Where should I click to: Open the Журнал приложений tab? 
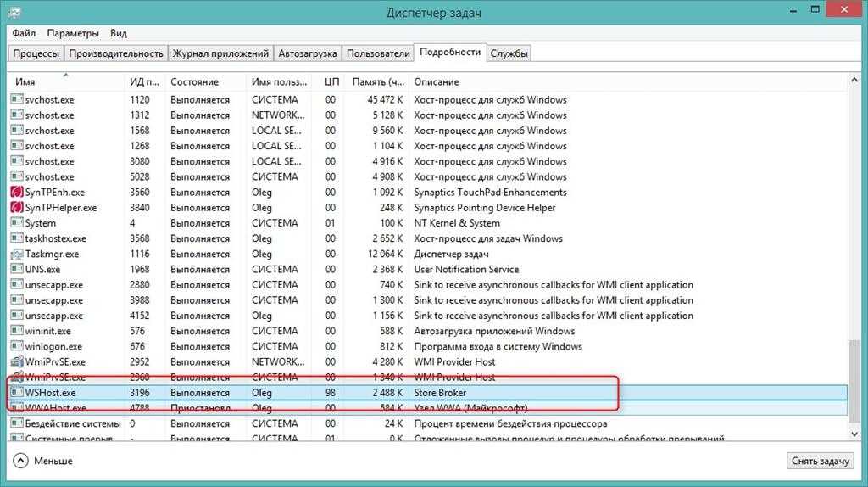click(221, 53)
